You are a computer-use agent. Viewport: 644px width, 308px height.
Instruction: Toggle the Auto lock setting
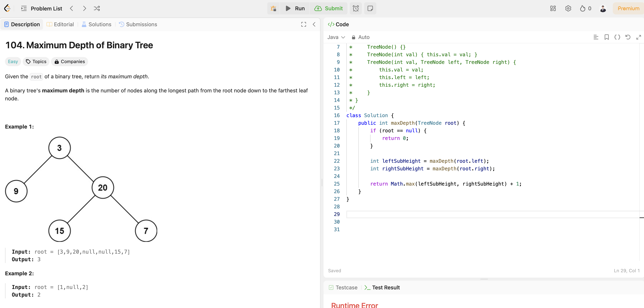tap(360, 37)
